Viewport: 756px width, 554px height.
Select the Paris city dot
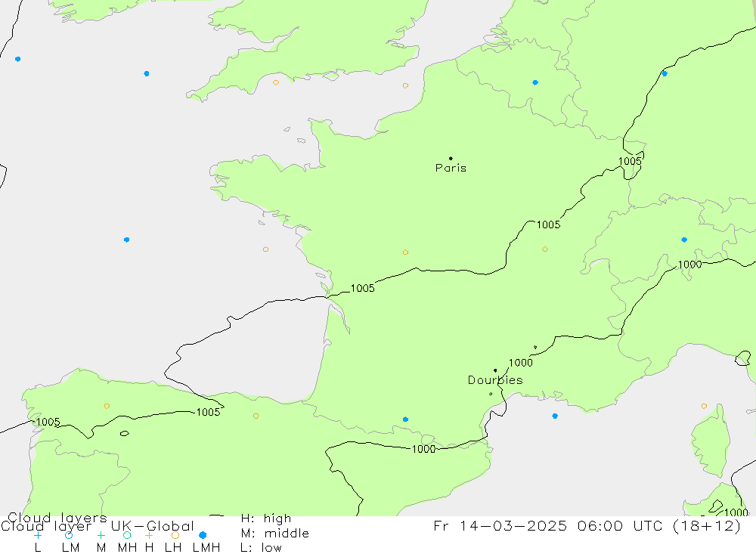coord(451,158)
